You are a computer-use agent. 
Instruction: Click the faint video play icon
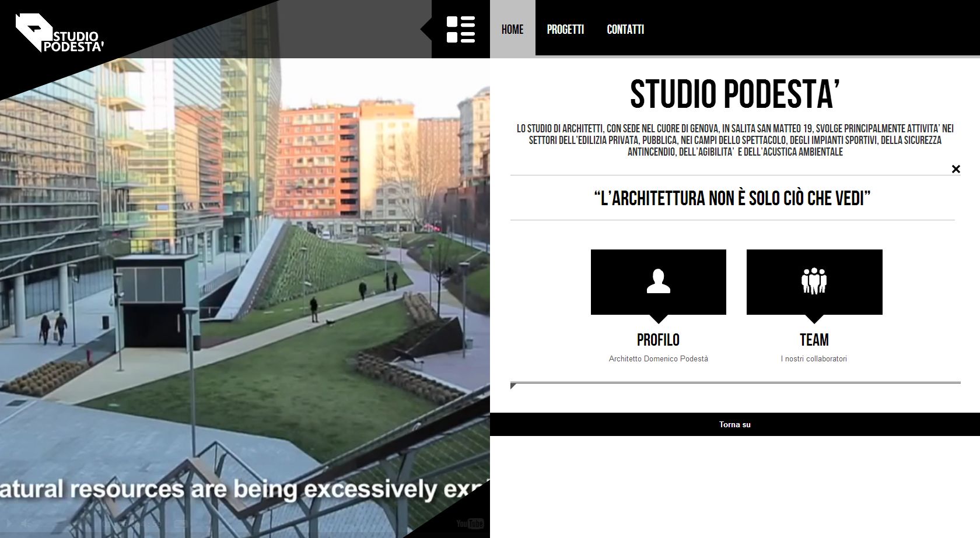(x=8, y=523)
